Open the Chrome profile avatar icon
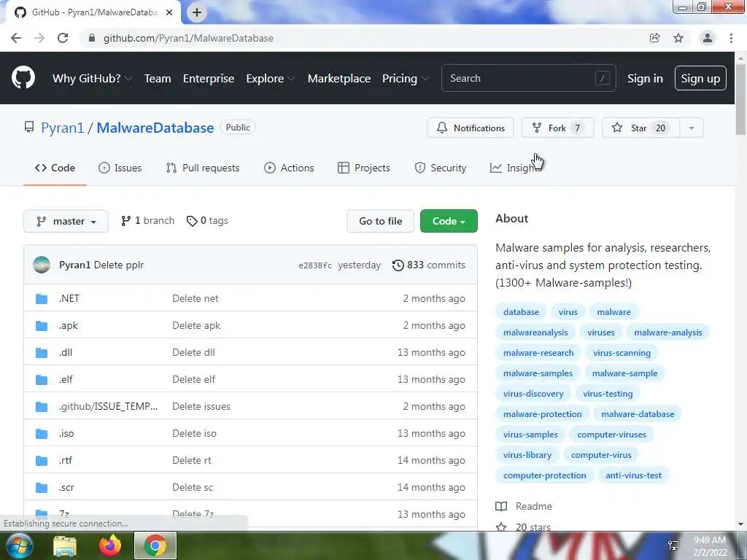This screenshot has height=560, width=747. pos(708,38)
